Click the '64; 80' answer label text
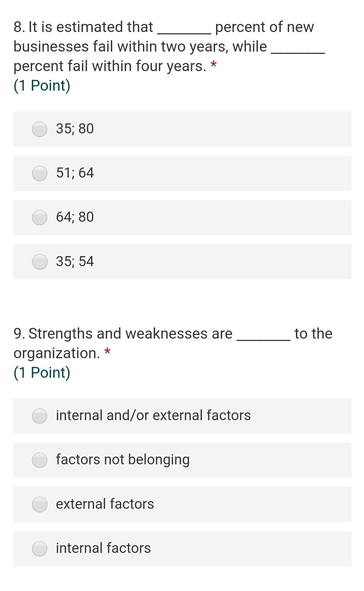This screenshot has width=364, height=591. pos(75,217)
